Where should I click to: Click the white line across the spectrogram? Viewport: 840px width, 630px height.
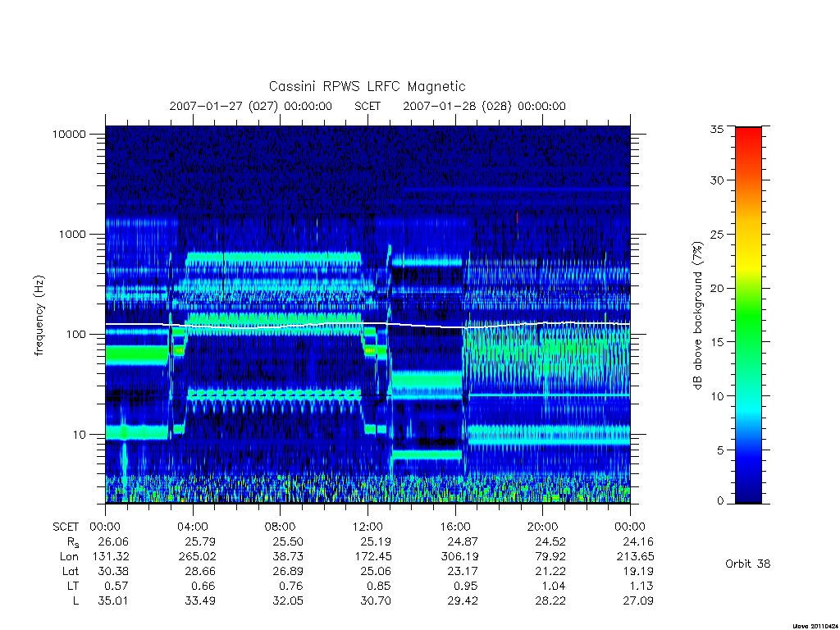(367, 323)
